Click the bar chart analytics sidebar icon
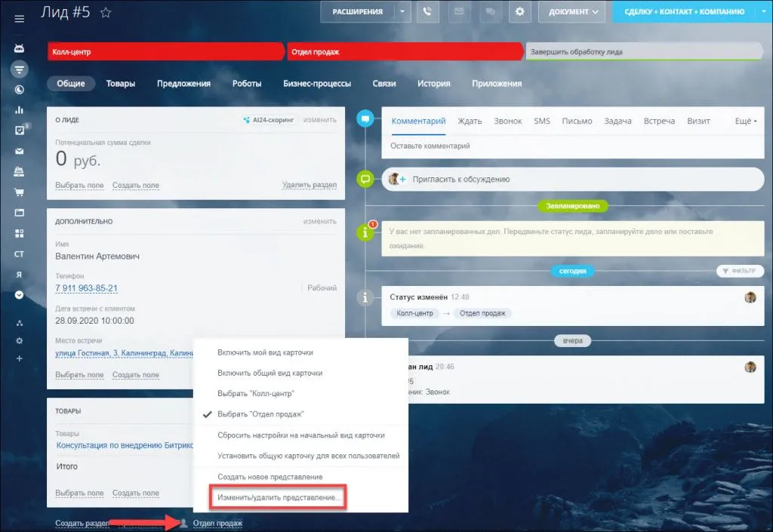 [20, 110]
